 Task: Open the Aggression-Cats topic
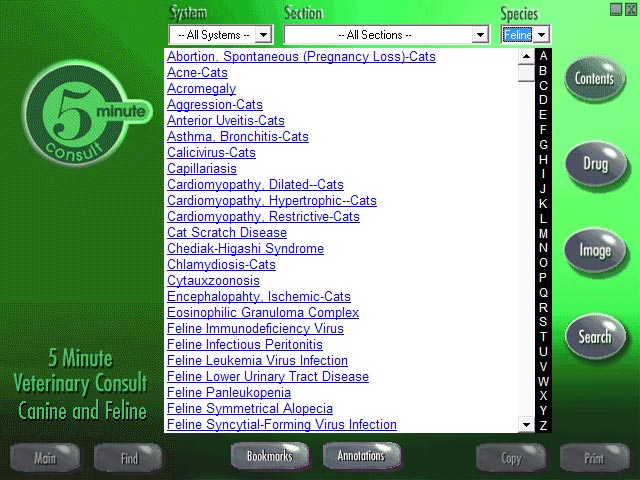(215, 104)
